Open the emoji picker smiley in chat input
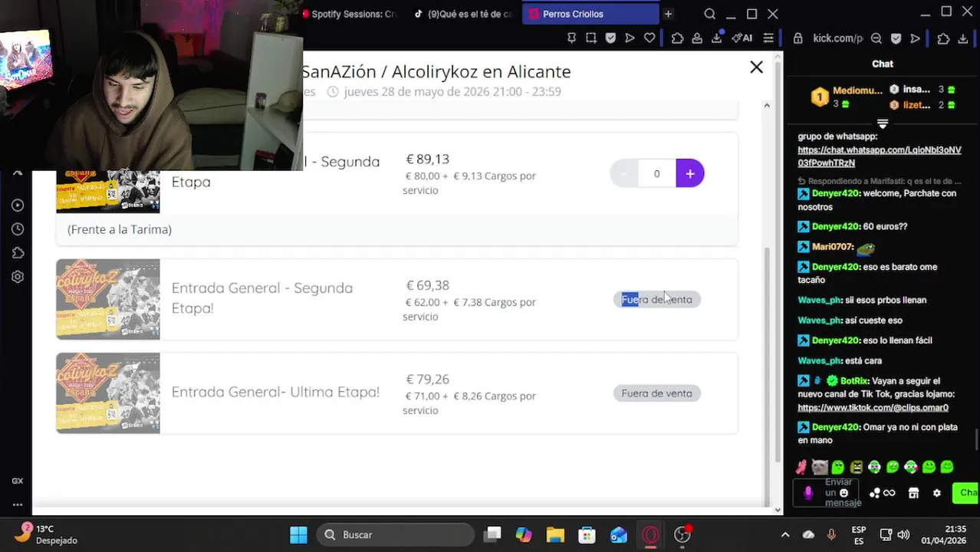Viewport: 980px width, 552px height. [844, 493]
